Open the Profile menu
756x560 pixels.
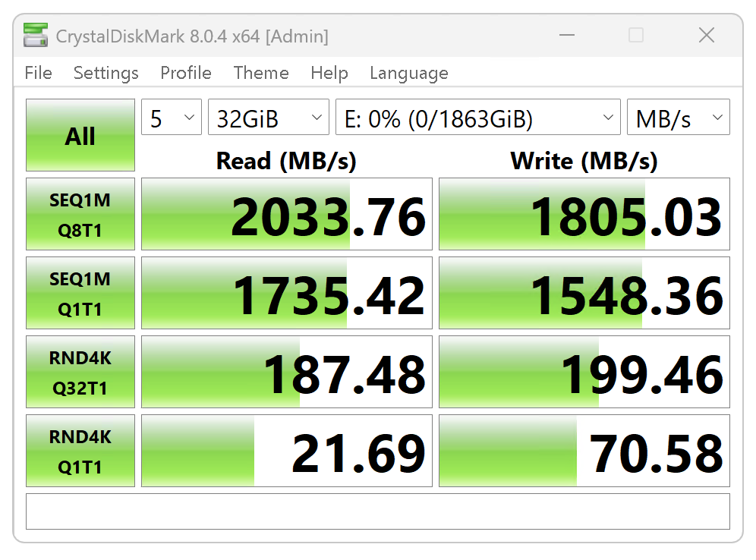click(185, 73)
